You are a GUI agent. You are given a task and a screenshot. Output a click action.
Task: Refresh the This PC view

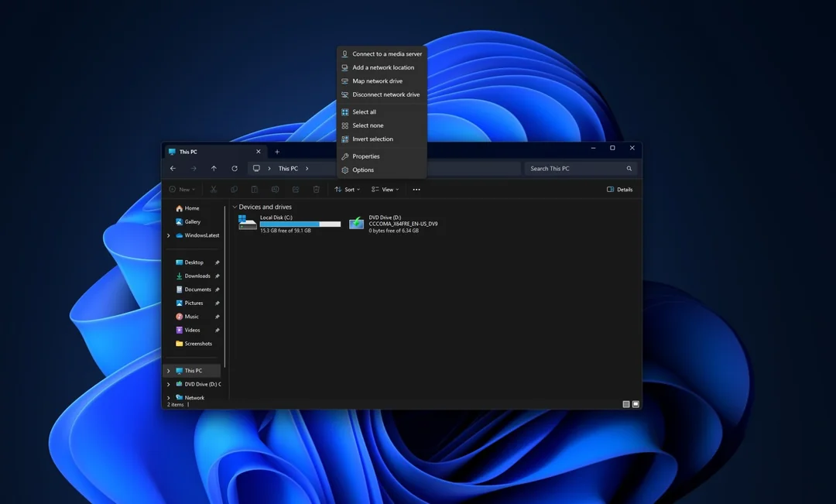click(235, 169)
